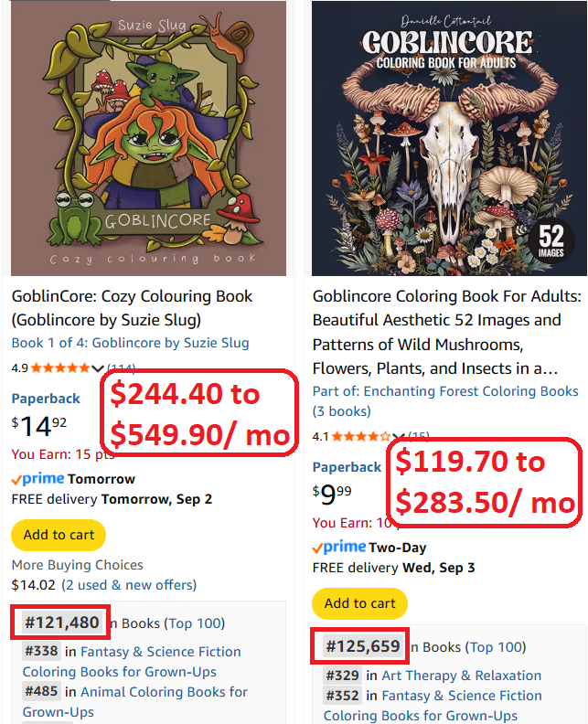Viewport: 588px width, 724px height.
Task: Open the Art Therapy & Relaxation category link
Action: (462, 676)
